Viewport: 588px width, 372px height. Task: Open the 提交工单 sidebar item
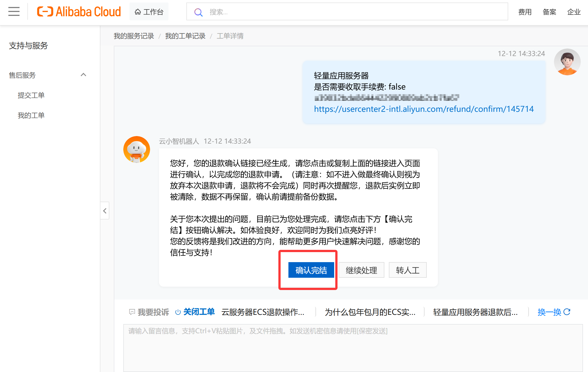[31, 95]
